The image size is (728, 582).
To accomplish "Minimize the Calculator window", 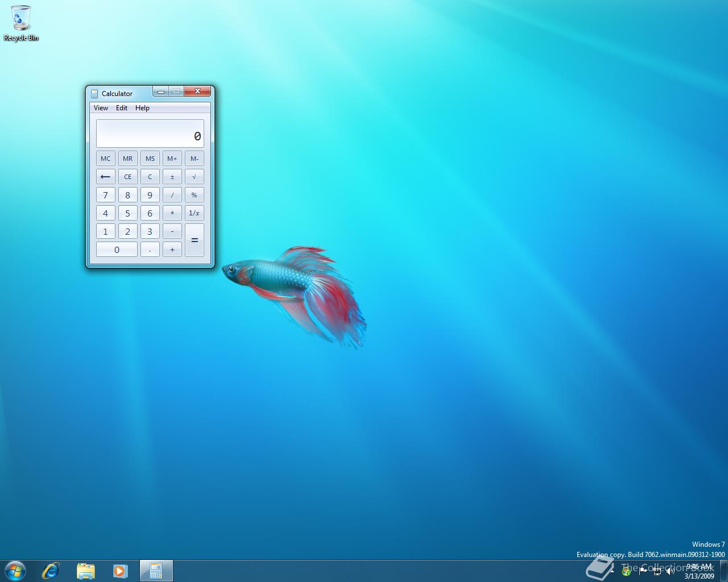I will pyautogui.click(x=161, y=92).
